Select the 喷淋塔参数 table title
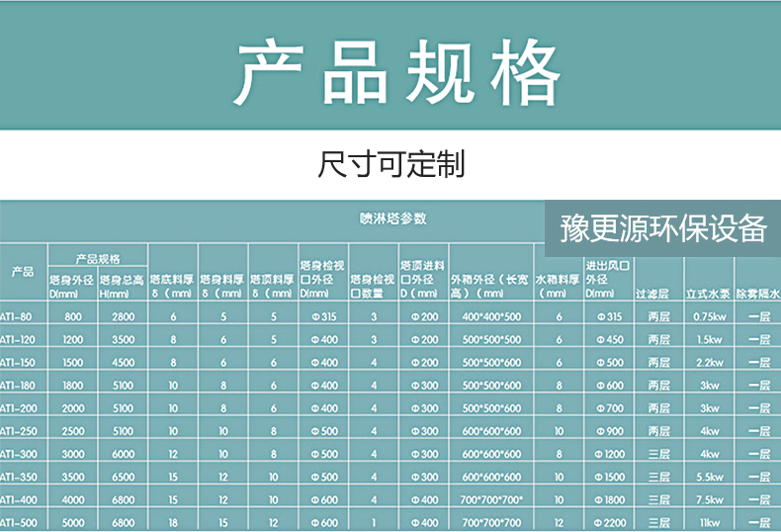 (391, 218)
